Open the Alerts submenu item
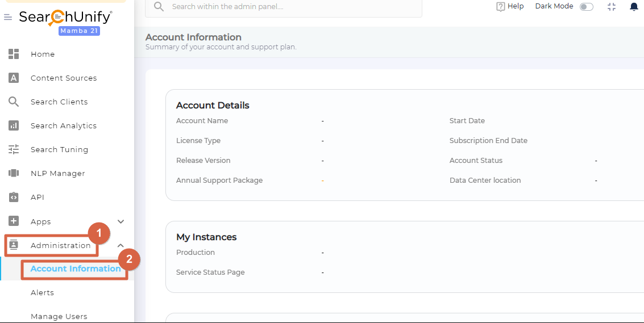Image resolution: width=644 pixels, height=323 pixels. [x=42, y=292]
